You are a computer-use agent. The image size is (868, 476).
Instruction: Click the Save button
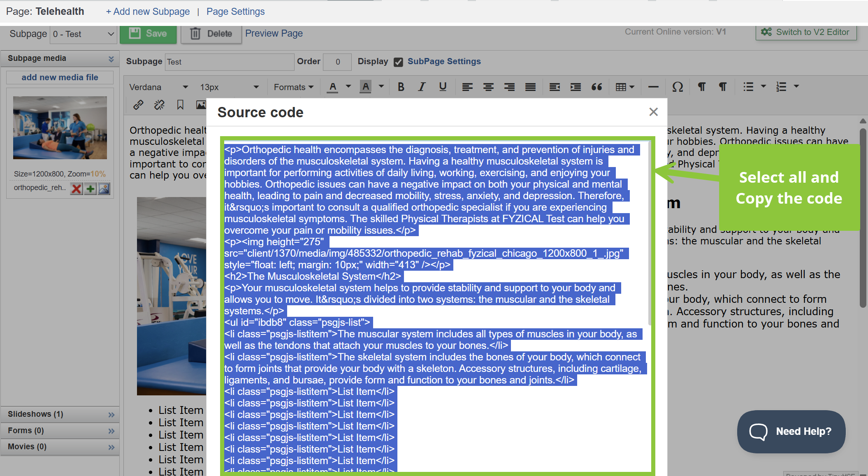(148, 34)
